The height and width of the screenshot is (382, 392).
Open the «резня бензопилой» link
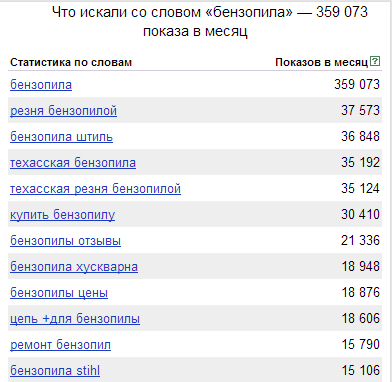pos(63,111)
